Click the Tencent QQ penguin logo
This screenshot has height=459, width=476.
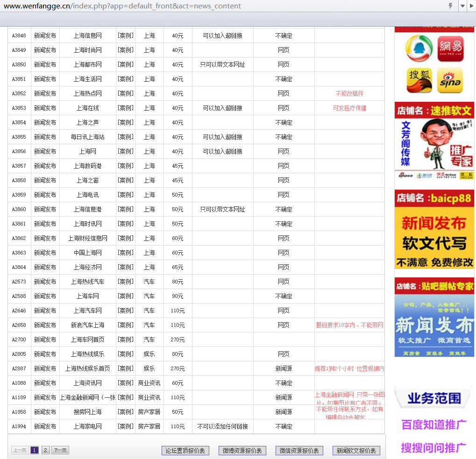[x=419, y=49]
